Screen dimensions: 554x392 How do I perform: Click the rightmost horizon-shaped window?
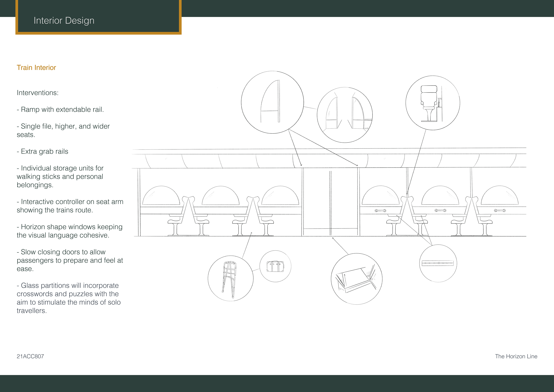[x=500, y=195]
